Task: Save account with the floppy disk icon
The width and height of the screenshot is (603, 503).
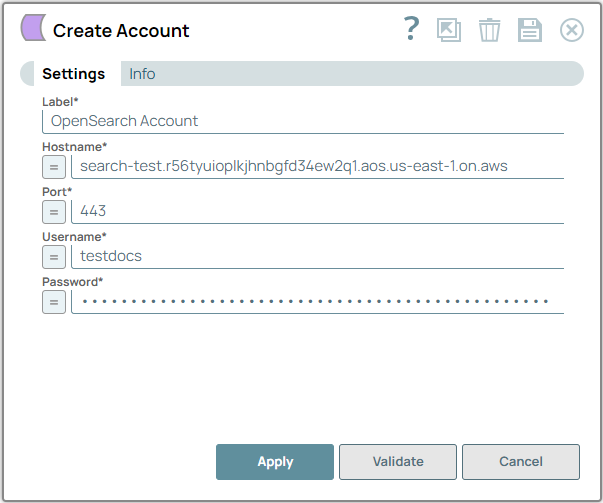Action: [x=530, y=30]
